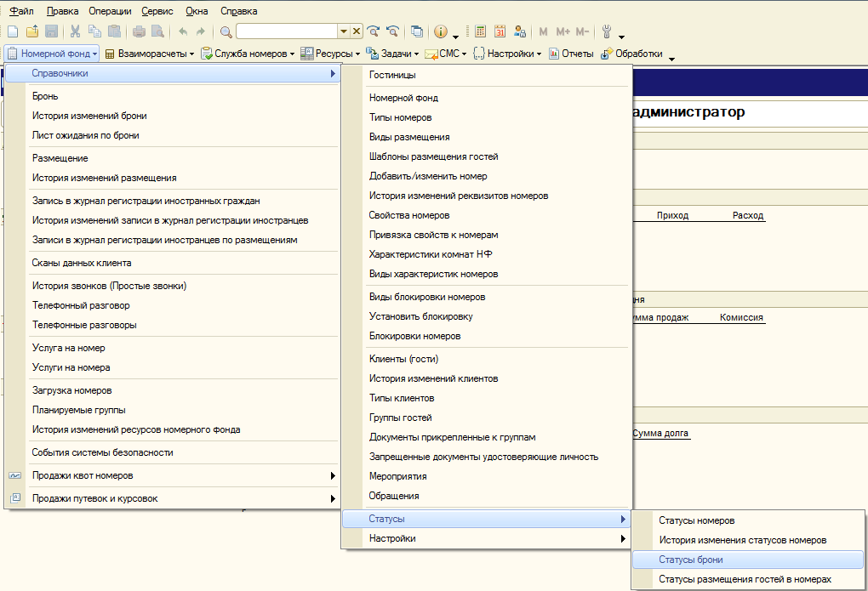The image size is (868, 591).
Task: Open the calculator icon in toolbar
Action: tap(481, 31)
